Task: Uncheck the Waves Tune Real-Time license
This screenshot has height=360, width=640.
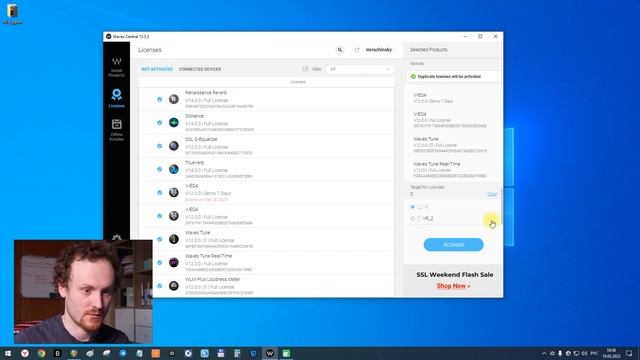Action: (x=160, y=262)
